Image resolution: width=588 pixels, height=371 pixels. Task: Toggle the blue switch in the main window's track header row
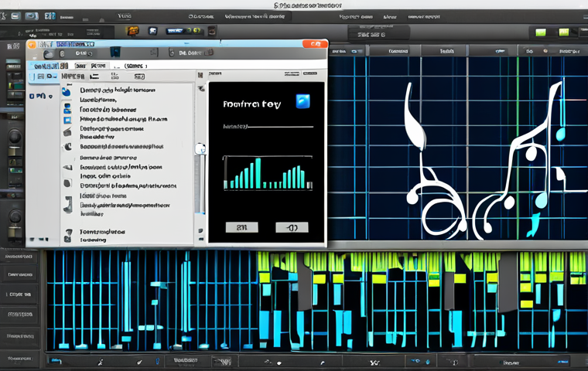click(354, 51)
